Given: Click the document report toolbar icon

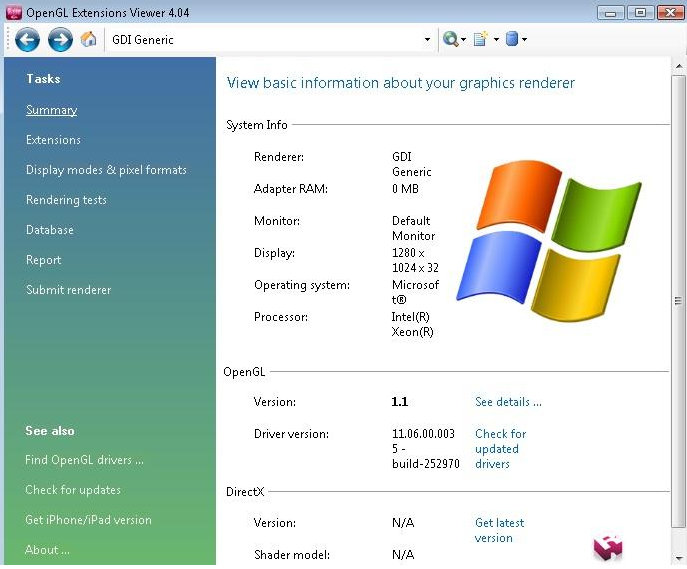Looking at the screenshot, I should click(481, 39).
